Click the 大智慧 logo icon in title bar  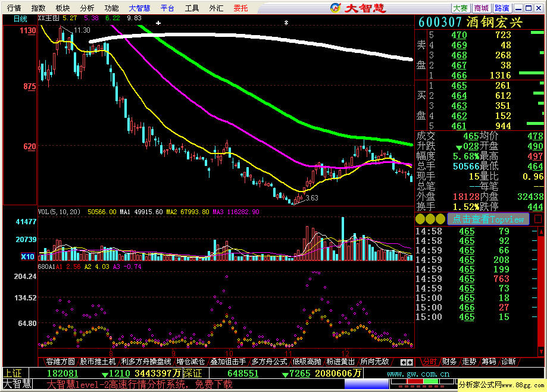335,8
